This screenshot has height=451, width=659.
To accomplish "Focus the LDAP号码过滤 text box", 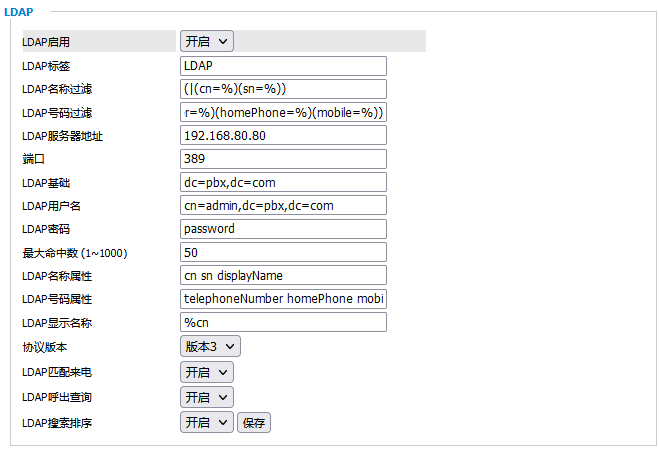I will coord(283,112).
